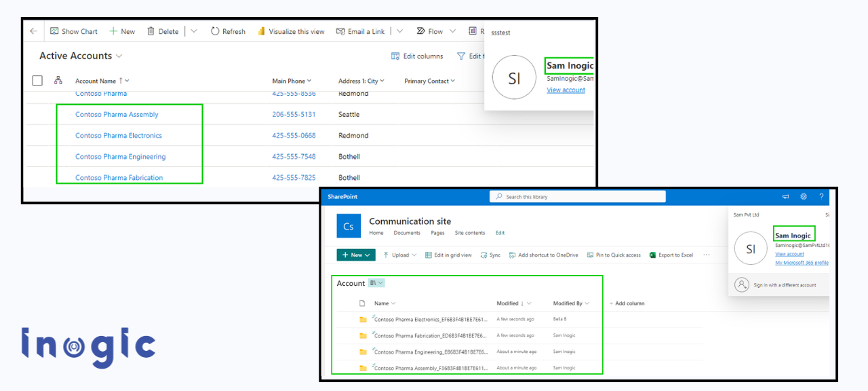The height and width of the screenshot is (391, 868).
Task: Click Edit columns in the accounts grid
Action: pyautogui.click(x=417, y=56)
